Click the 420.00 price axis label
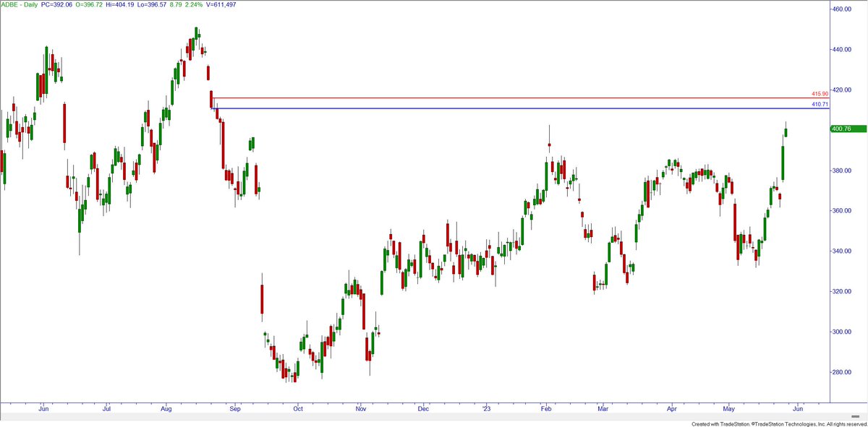This screenshot has height=427, width=868. (x=843, y=90)
